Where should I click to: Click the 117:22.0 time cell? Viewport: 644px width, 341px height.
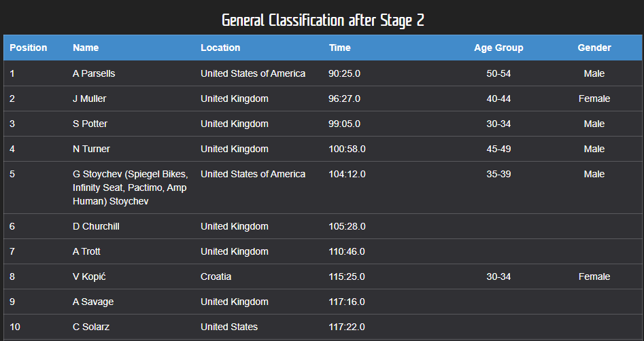(347, 327)
